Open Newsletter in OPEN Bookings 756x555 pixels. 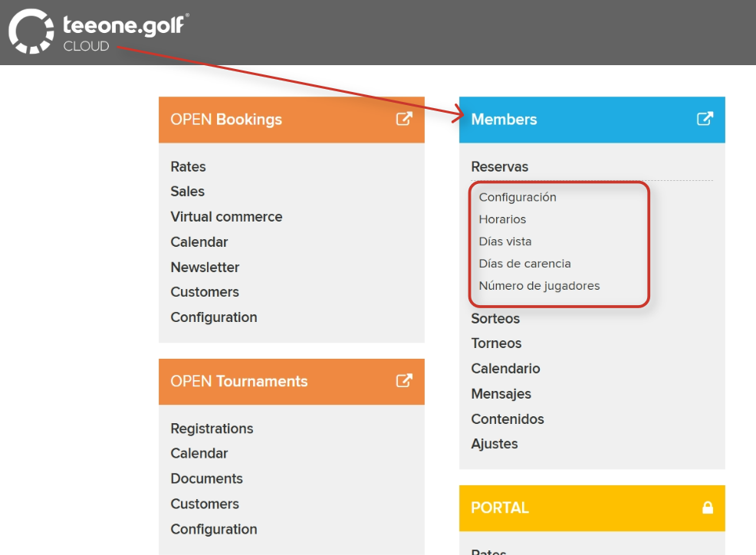(205, 268)
